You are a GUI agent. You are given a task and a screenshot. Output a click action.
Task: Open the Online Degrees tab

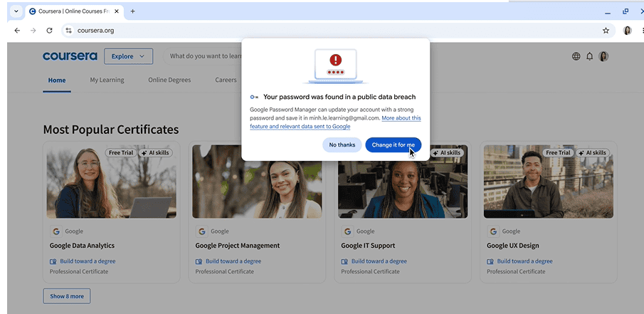[x=169, y=80]
